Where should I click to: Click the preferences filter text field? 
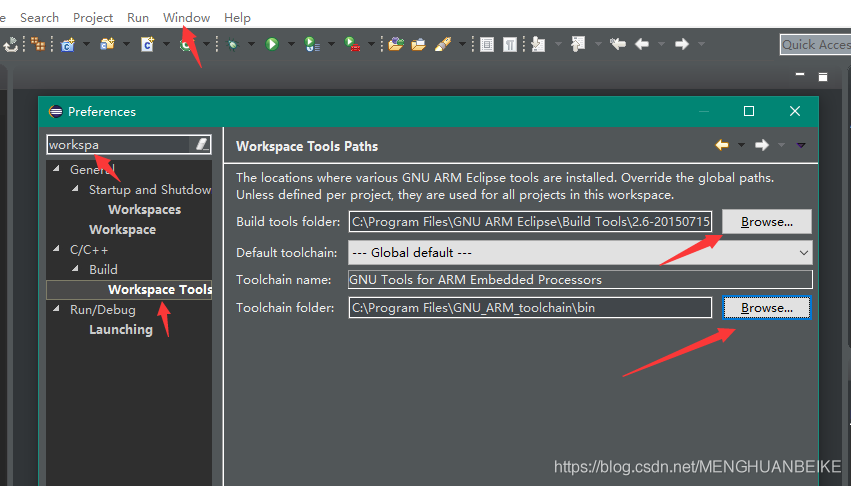pyautogui.click(x=119, y=144)
